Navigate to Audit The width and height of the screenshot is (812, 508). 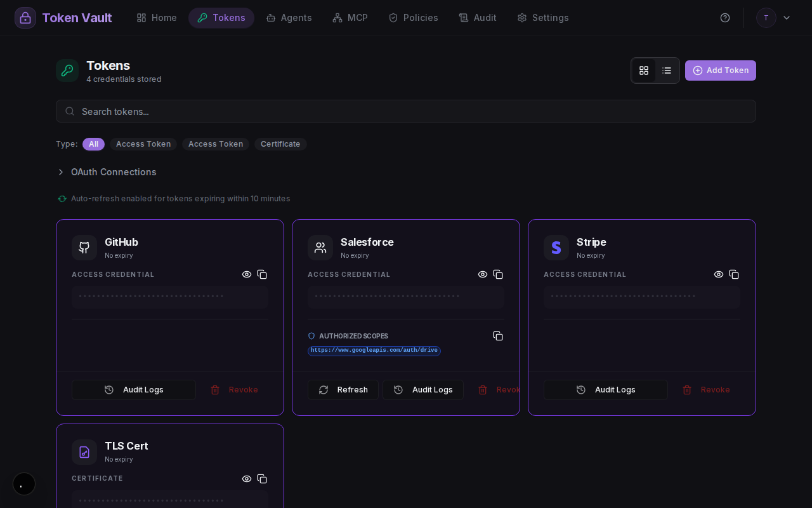(x=478, y=18)
